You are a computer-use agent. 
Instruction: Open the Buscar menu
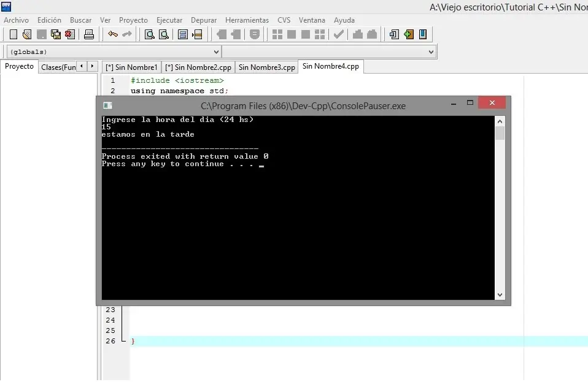click(80, 20)
